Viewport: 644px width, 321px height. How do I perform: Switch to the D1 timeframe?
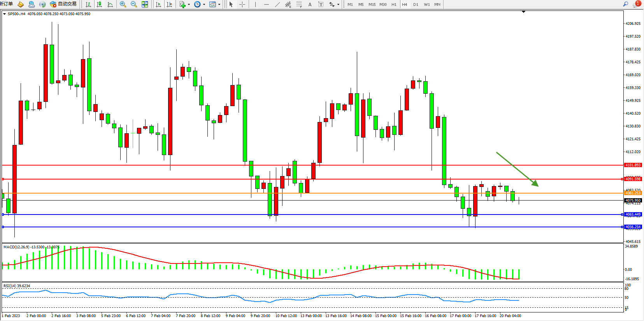[416, 4]
